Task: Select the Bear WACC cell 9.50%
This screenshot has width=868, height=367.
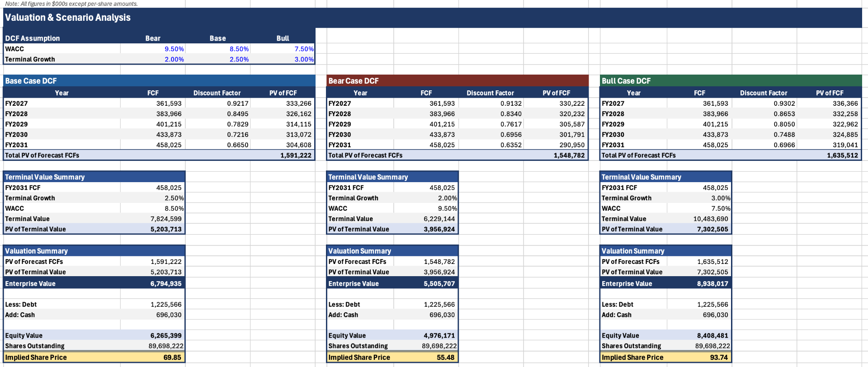Action: click(174, 49)
